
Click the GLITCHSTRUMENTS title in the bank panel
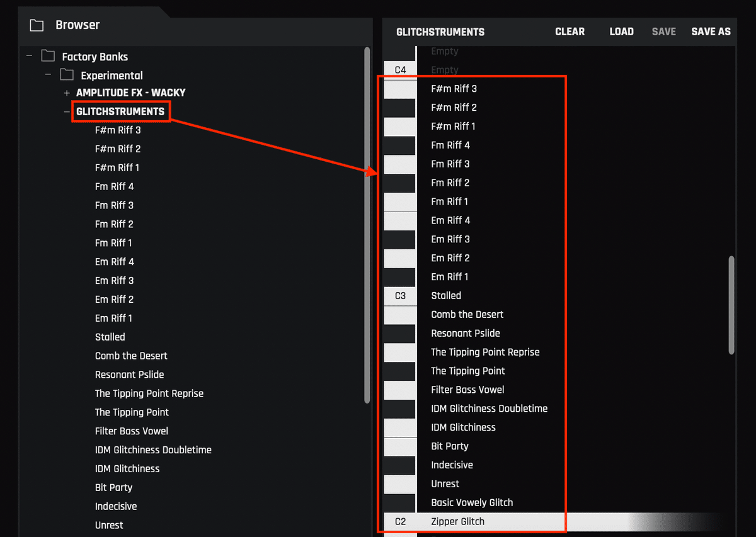(440, 31)
